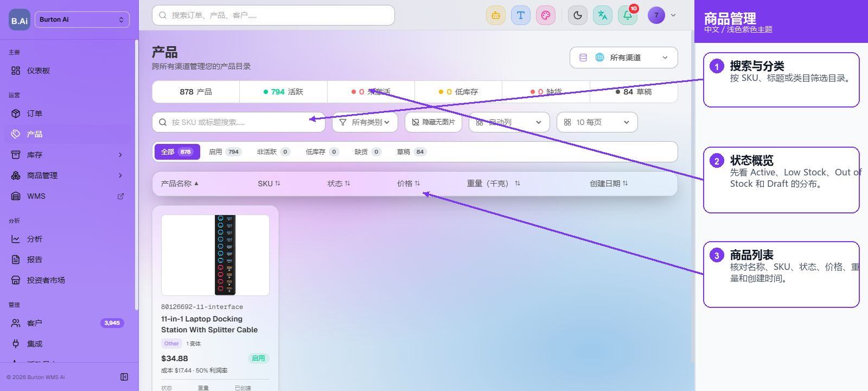Screen dimensions: 868x391
Task: Expand the 商品管理 sidebar submenu
Action: click(67, 175)
